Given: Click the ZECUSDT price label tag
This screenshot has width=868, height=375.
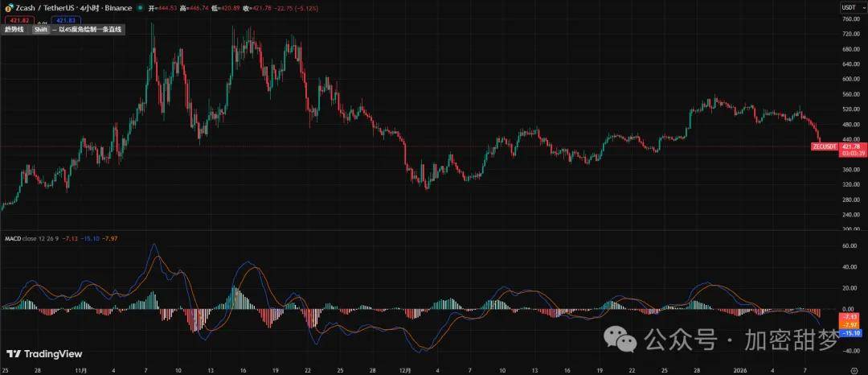Looking at the screenshot, I should (825, 146).
